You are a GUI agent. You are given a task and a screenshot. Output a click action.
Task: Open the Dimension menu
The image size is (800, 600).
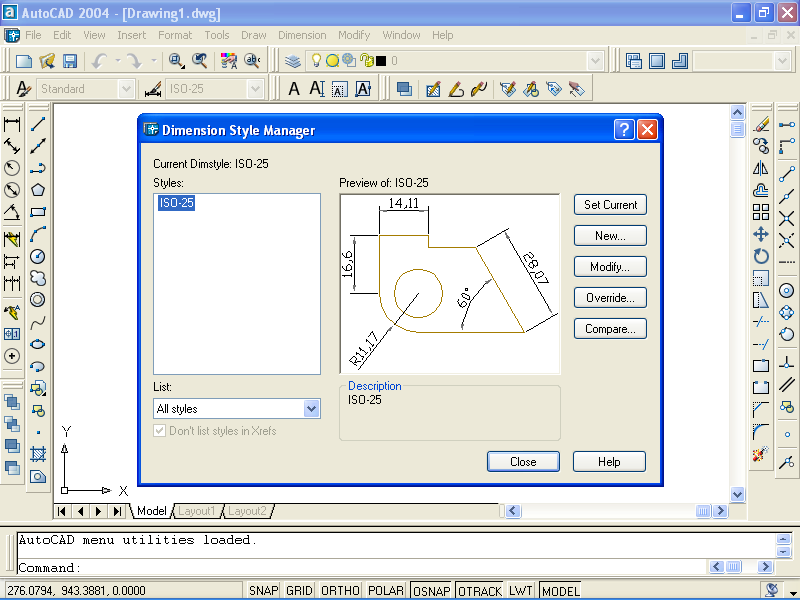302,35
